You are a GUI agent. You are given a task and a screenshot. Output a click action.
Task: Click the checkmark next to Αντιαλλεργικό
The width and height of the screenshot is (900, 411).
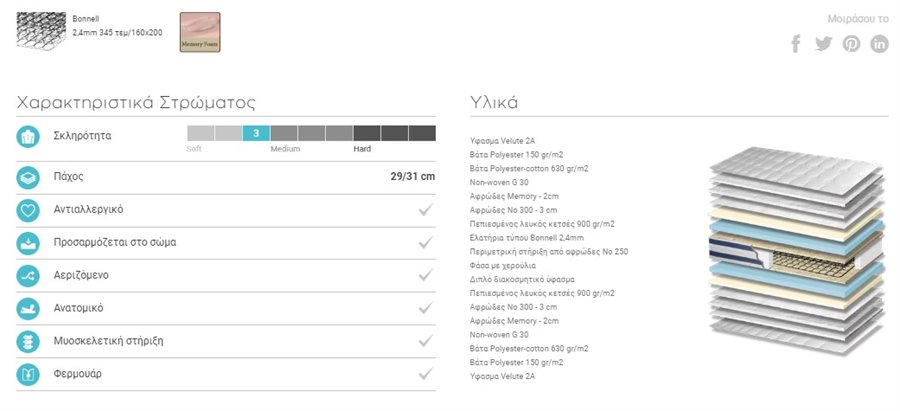tap(425, 210)
